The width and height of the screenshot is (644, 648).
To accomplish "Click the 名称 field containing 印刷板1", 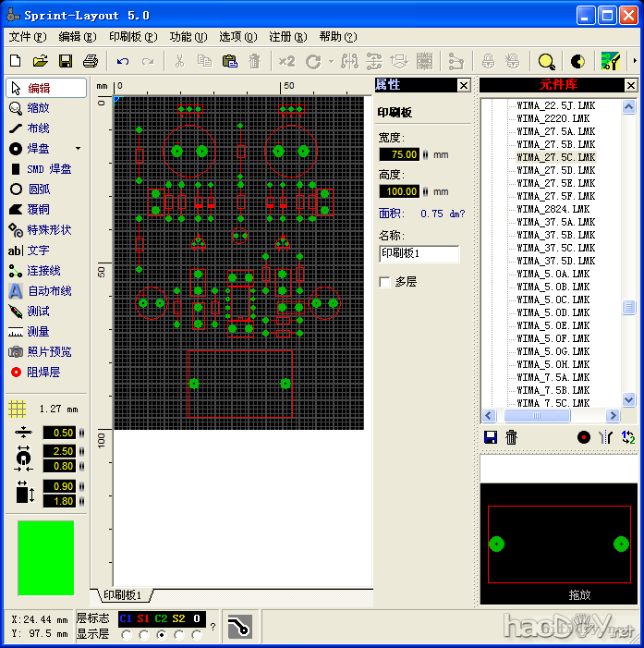I will (x=419, y=253).
